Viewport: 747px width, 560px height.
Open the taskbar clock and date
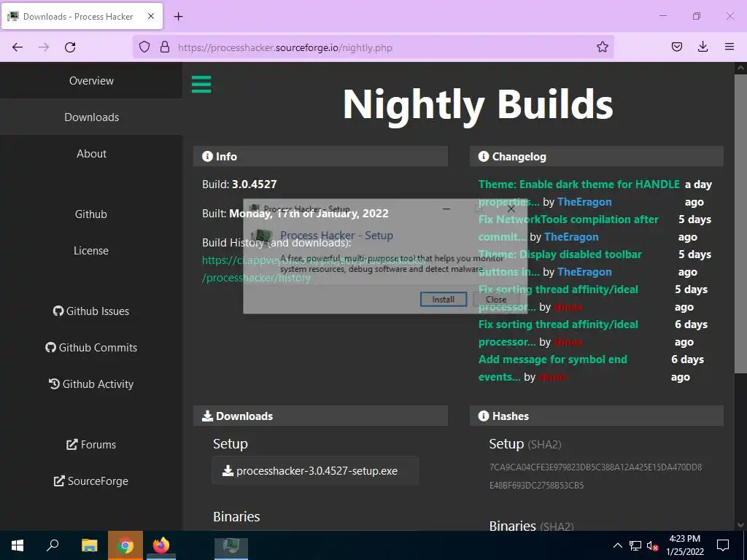[x=684, y=545]
